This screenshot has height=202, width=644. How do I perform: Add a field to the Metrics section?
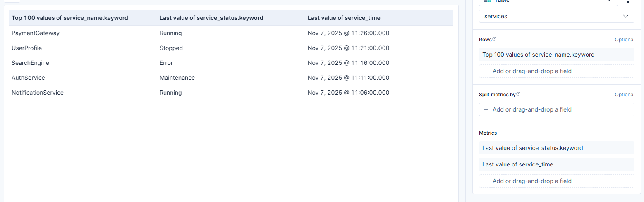point(556,181)
